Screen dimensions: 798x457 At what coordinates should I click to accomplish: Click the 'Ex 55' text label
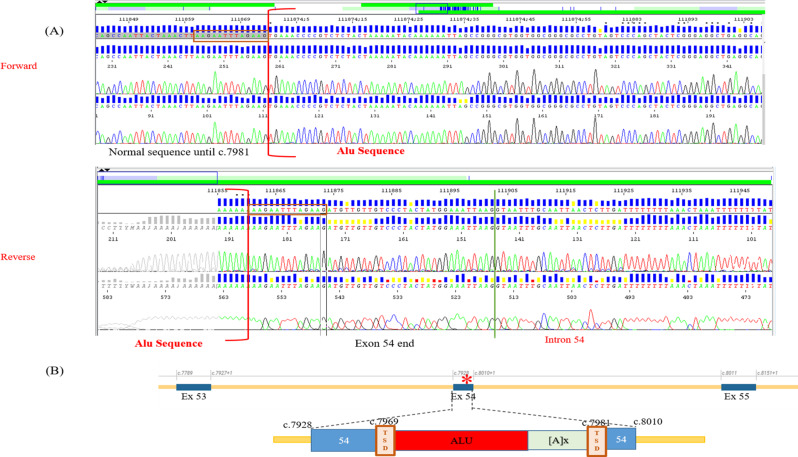point(736,396)
